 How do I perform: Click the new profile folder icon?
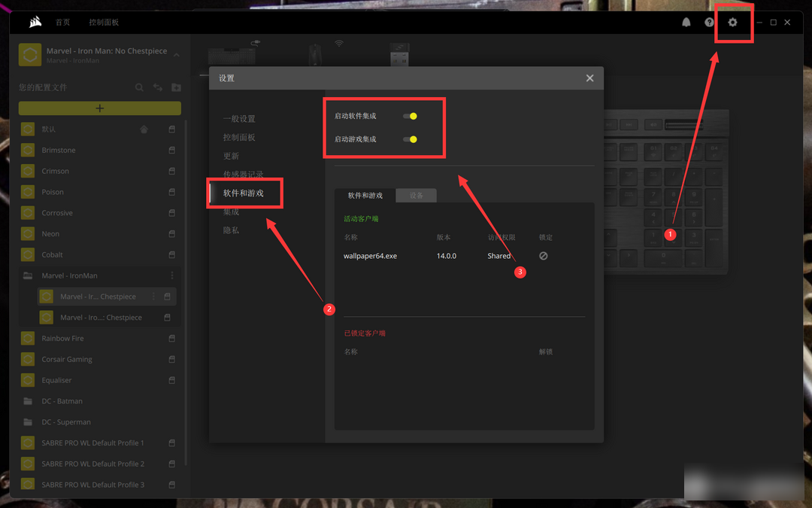pyautogui.click(x=176, y=87)
